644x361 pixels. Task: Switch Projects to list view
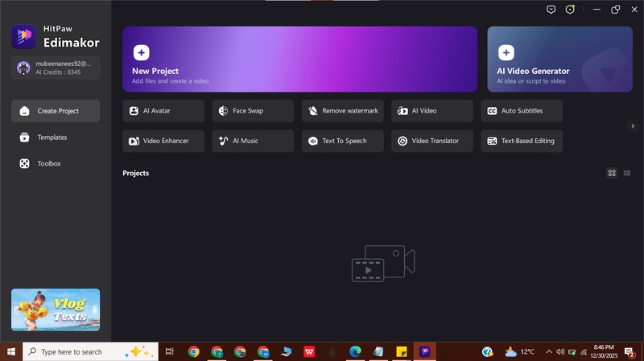[x=627, y=173]
